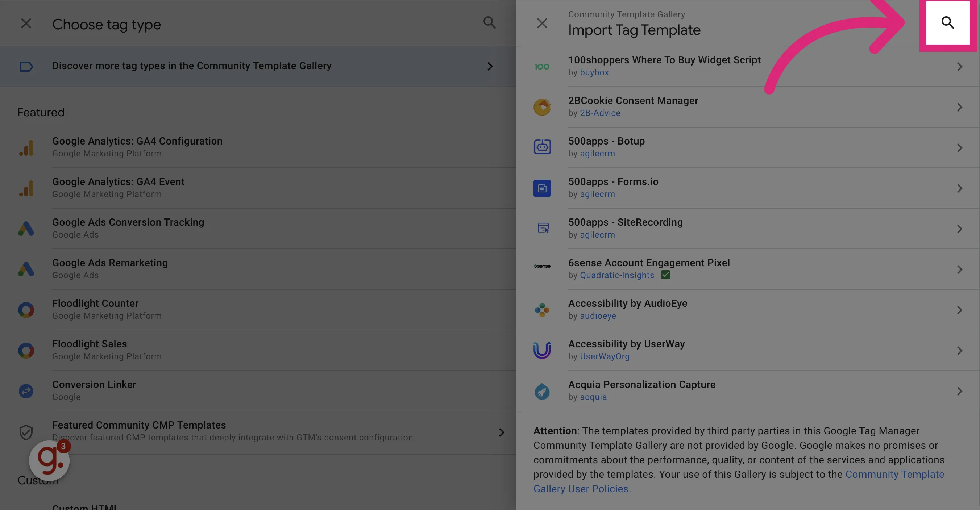Open search in Choose tag type panel
The height and width of the screenshot is (510, 980).
click(x=489, y=23)
